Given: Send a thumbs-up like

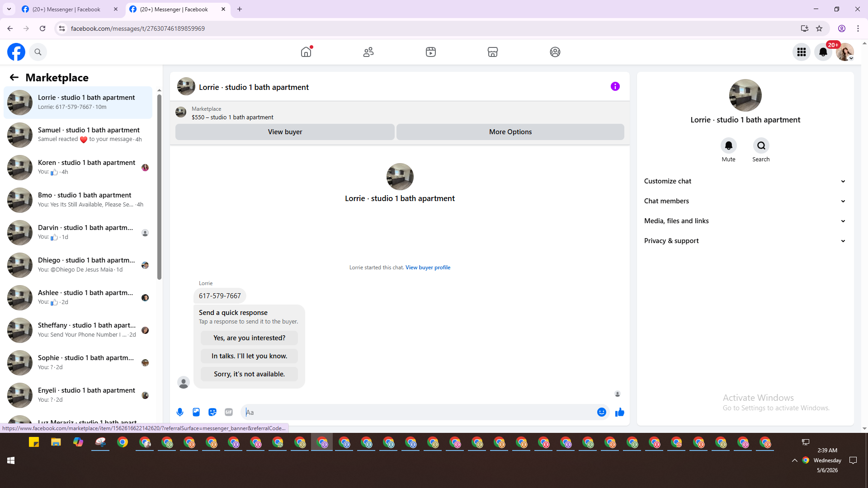Looking at the screenshot, I should click(x=620, y=412).
